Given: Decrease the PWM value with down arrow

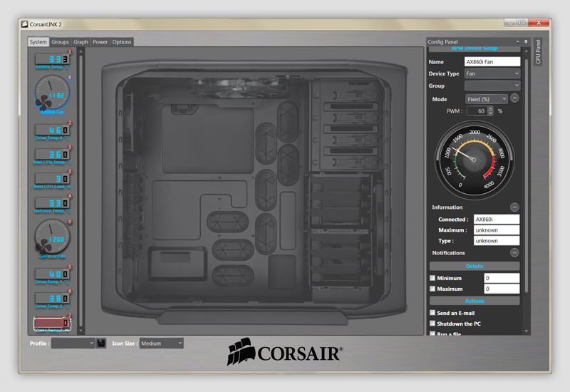Looking at the screenshot, I should [490, 113].
